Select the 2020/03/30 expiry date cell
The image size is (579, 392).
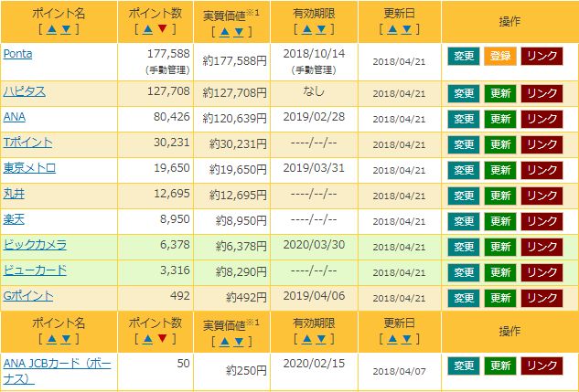pyautogui.click(x=314, y=247)
